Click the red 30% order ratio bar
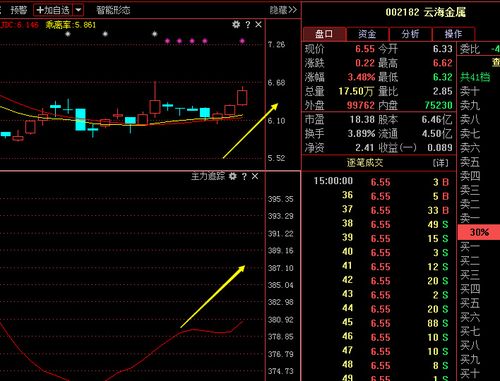 pos(479,232)
